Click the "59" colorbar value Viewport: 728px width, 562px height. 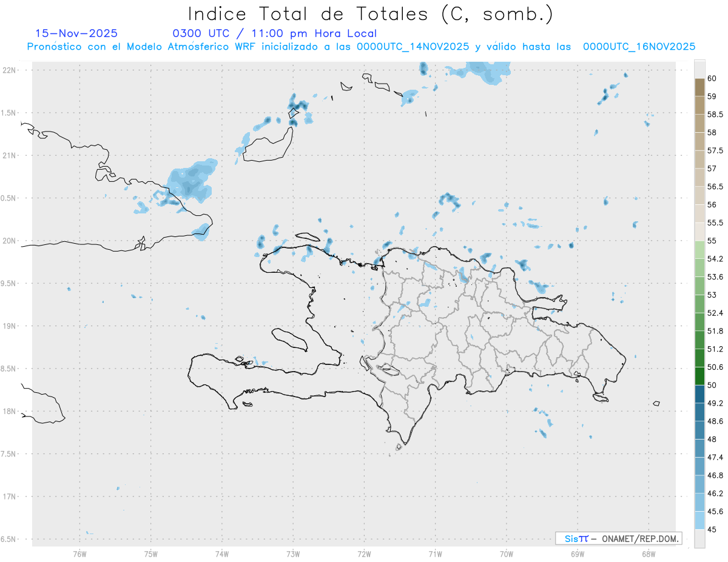712,96
